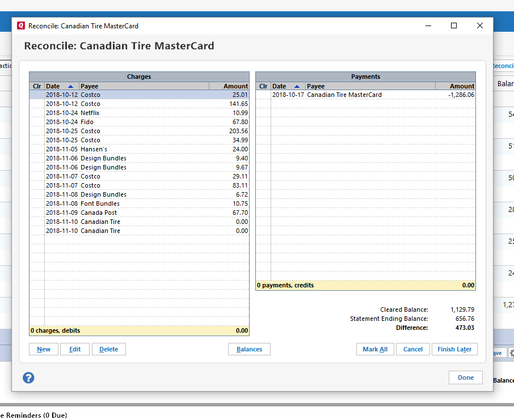Delete the selected transaction

pyautogui.click(x=109, y=349)
